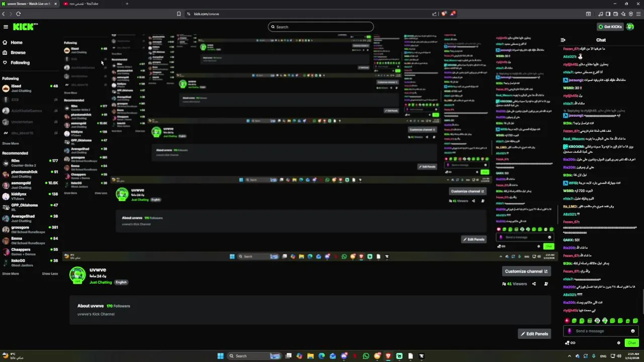Open the Just Chatting category link
Viewport: 644px width, 362px height.
tap(101, 282)
